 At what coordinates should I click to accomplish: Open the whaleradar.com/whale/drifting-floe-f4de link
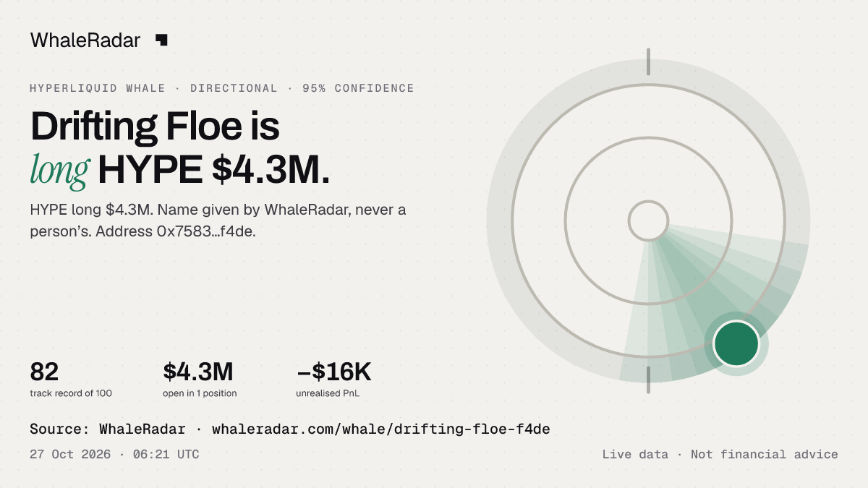coord(381,429)
